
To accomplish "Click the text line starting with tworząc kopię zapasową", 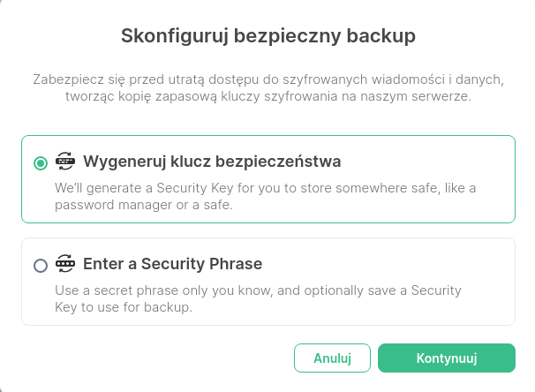I will tap(268, 96).
